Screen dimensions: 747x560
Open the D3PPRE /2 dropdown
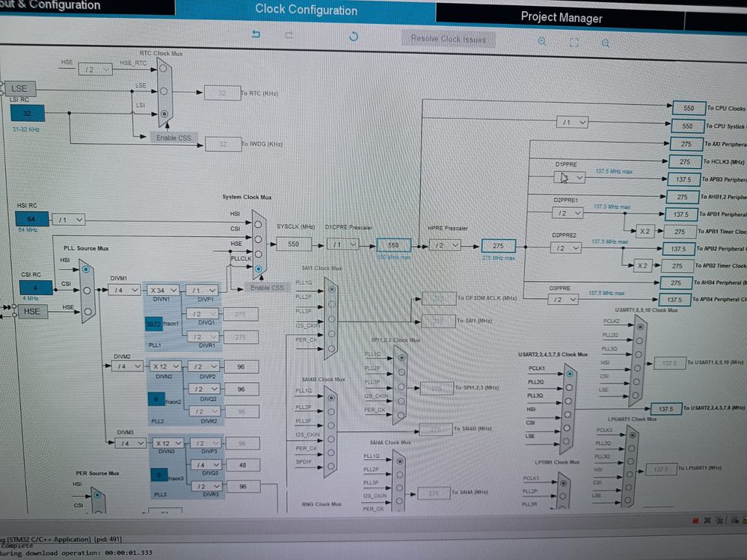[563, 300]
